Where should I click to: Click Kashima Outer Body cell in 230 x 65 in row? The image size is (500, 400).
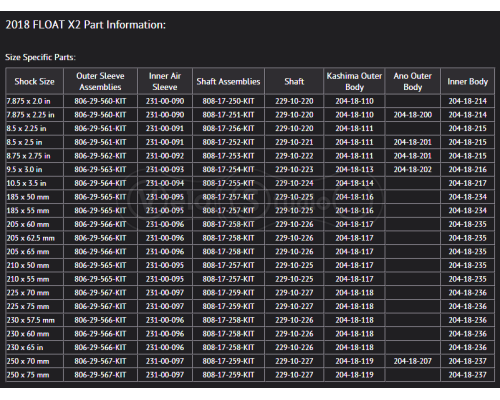[354, 347]
